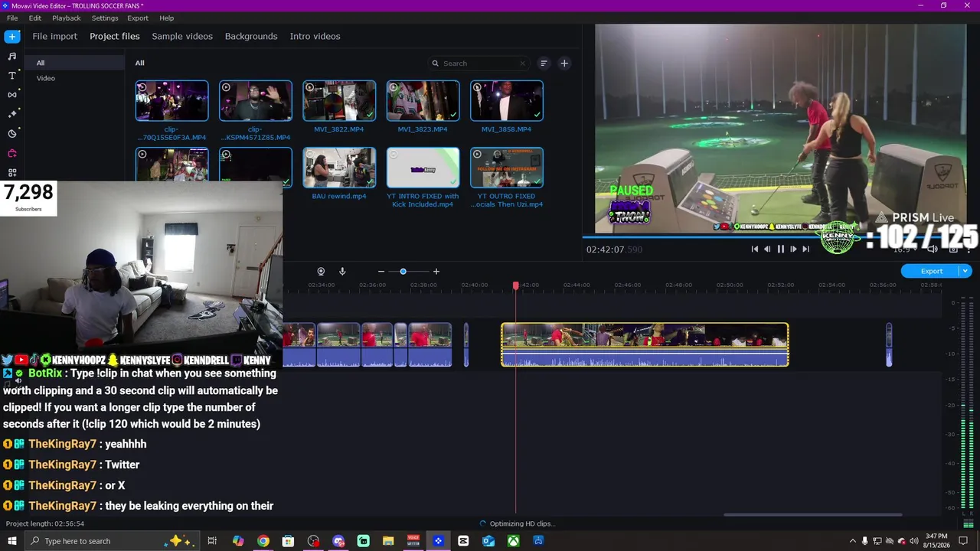Image resolution: width=980 pixels, height=551 pixels.
Task: Open the Playback menu
Action: click(67, 18)
